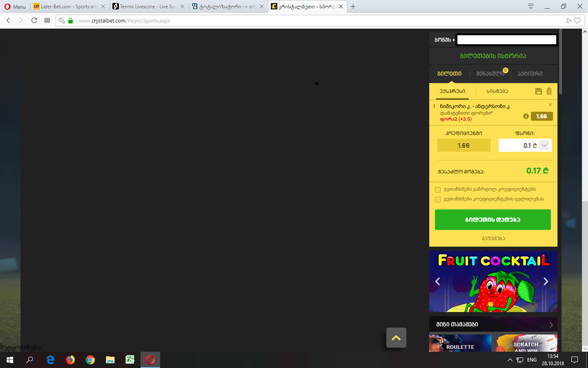Place the bet with ბილეთის დადება button

[493, 220]
